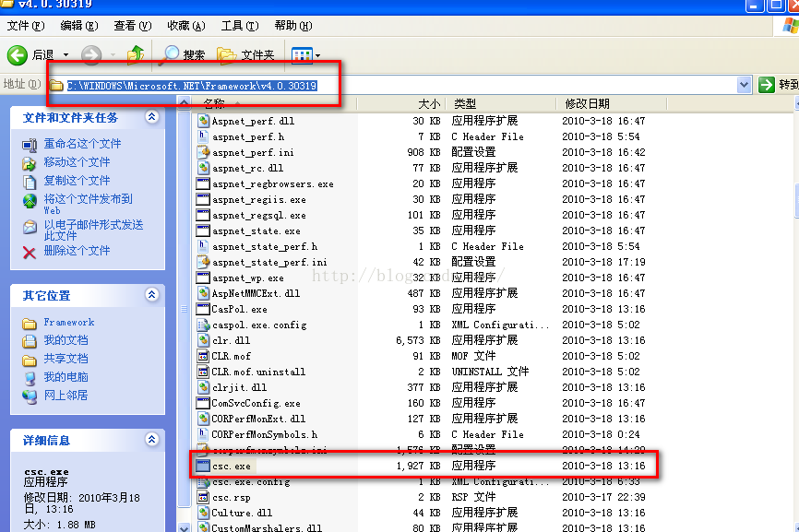This screenshot has height=532, width=799.
Task: Select aspnet_regbrowsers.exe file icon
Action: [x=203, y=183]
